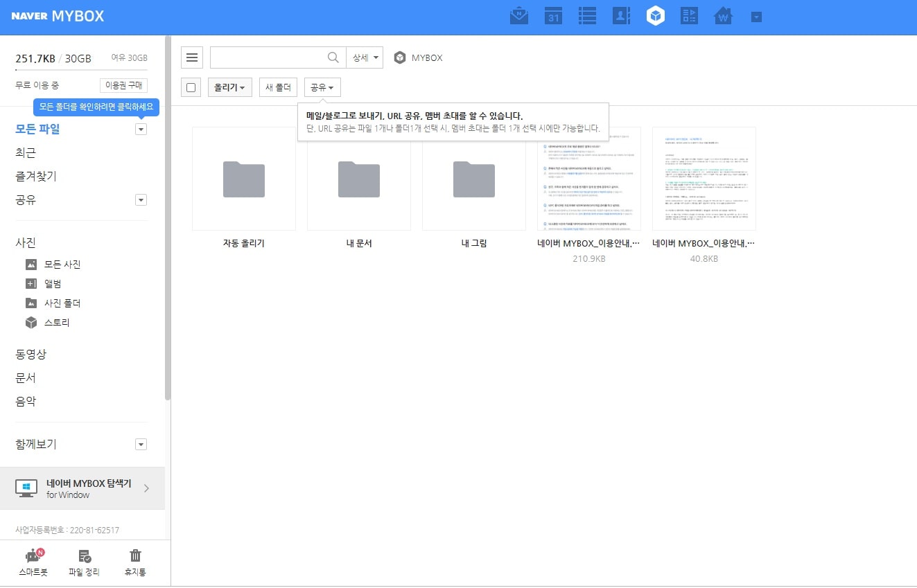Click the MYBOX breadcrumb cube icon

399,57
